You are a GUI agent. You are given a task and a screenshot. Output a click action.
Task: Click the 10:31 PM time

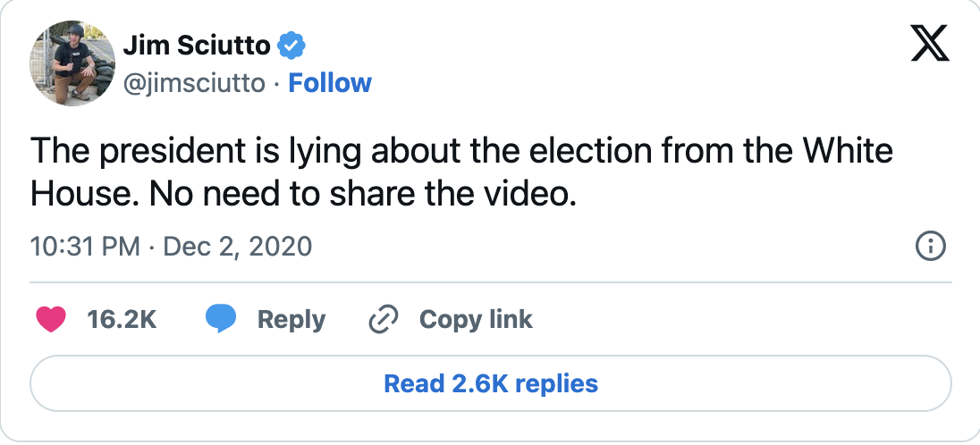point(86,246)
